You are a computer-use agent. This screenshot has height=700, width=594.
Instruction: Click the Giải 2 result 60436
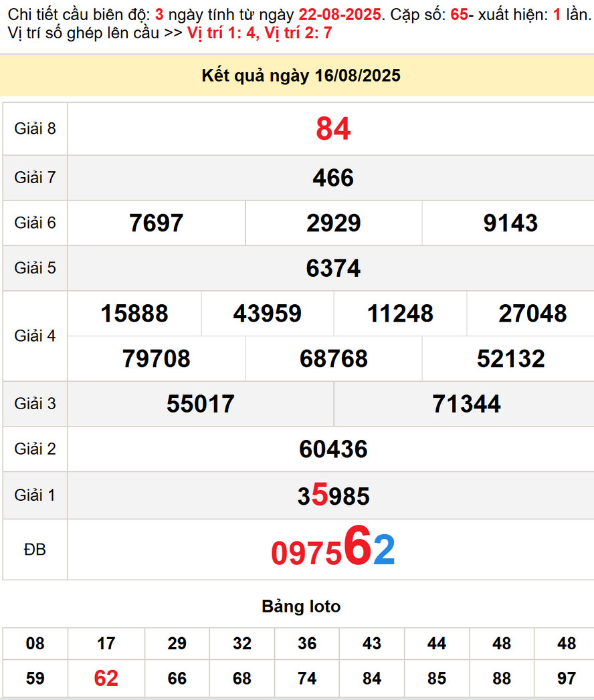point(333,449)
